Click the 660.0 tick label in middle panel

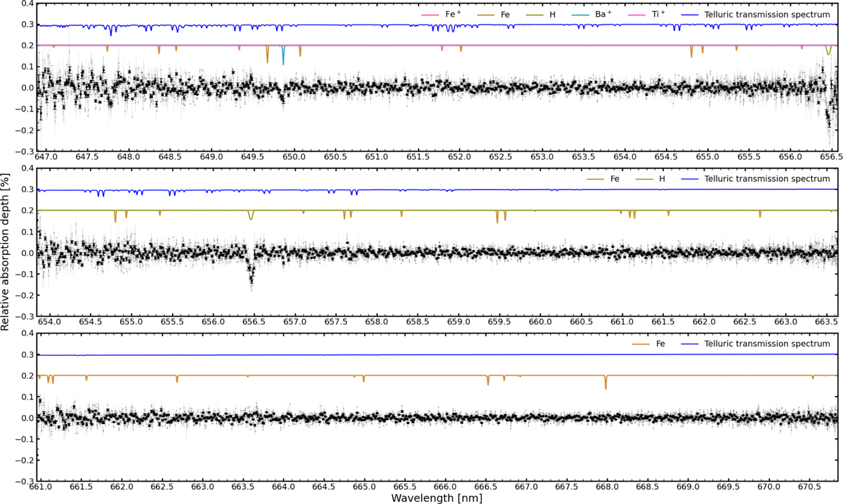[x=540, y=324]
